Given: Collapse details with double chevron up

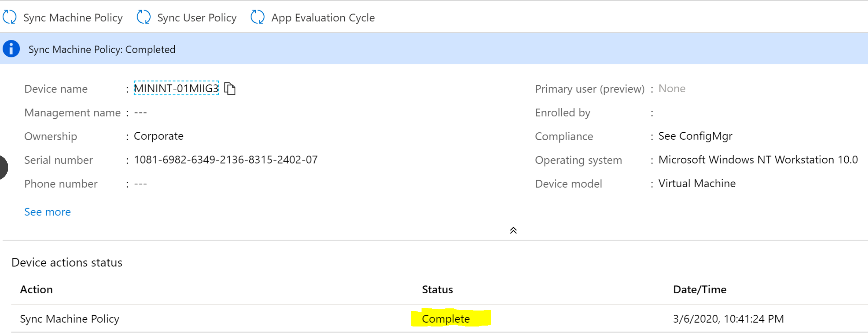Looking at the screenshot, I should pos(513,231).
